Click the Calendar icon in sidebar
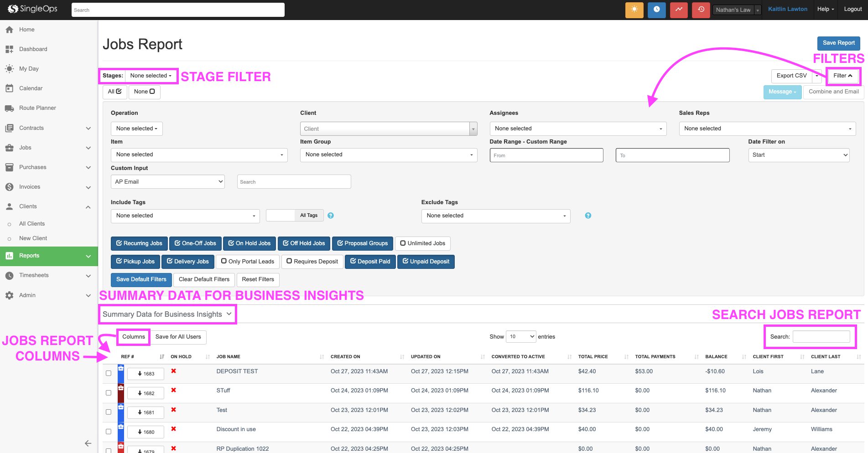868x453 pixels. click(x=9, y=88)
